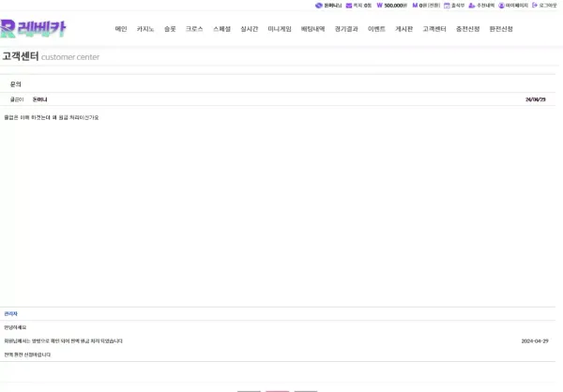Screen dimensions: 563x392
Task: Convert points with the [전환] link
Action: pyautogui.click(x=434, y=6)
